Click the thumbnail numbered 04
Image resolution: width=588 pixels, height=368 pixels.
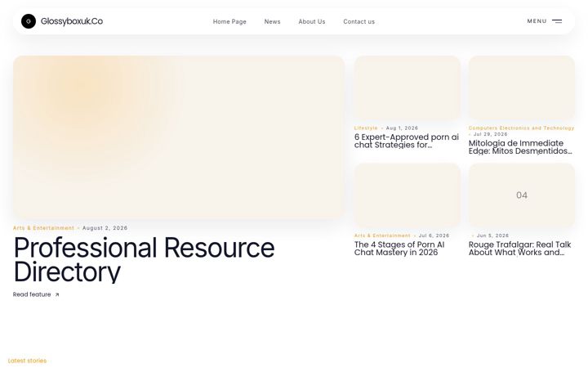point(522,195)
